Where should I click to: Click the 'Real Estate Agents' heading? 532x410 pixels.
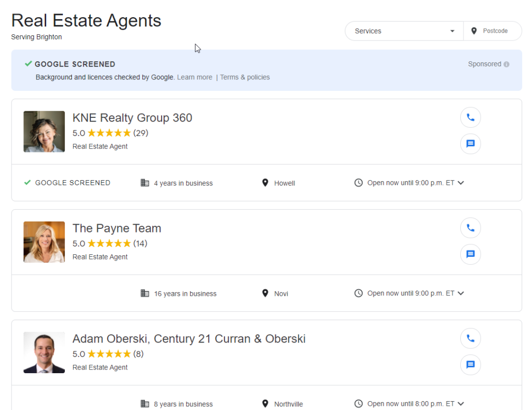click(86, 21)
